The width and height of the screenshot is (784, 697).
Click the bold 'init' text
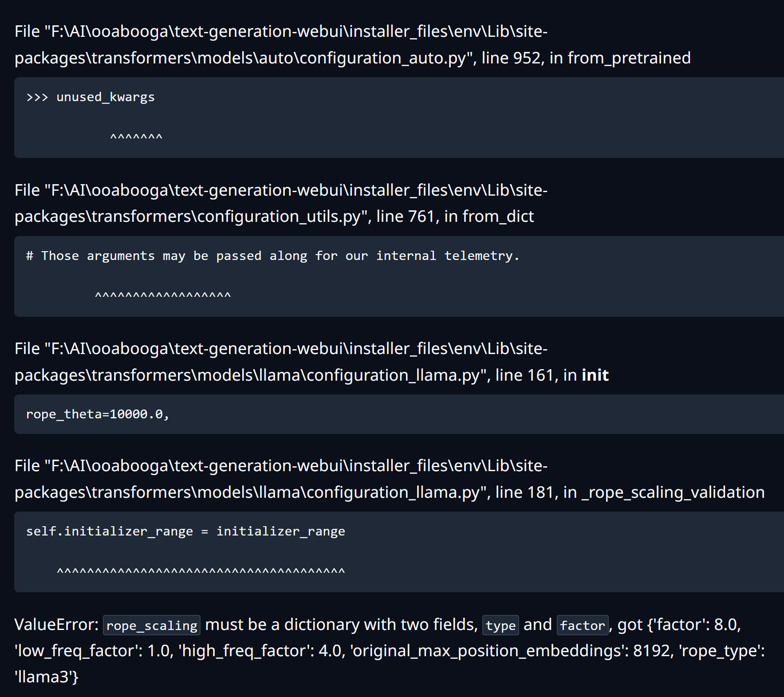point(595,375)
